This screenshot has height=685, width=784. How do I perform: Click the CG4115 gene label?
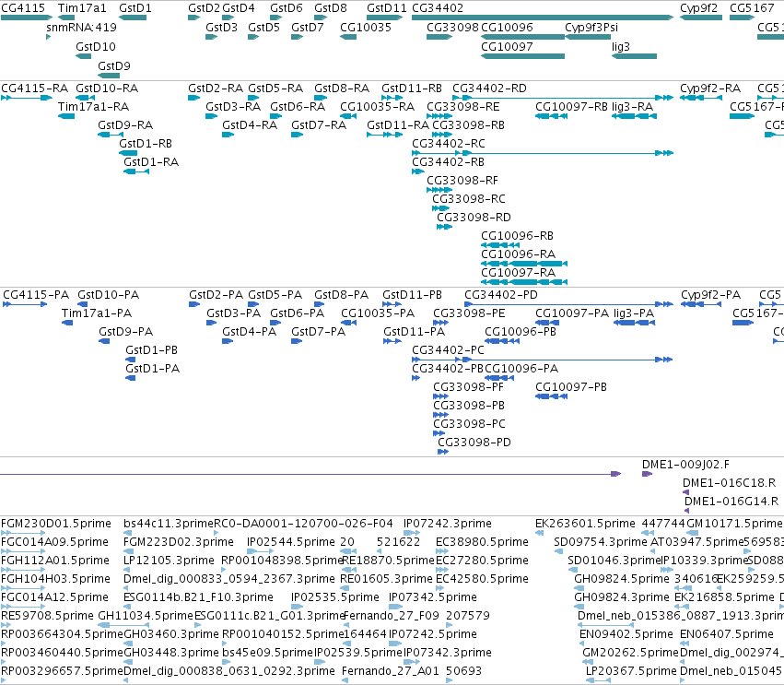coord(23,8)
